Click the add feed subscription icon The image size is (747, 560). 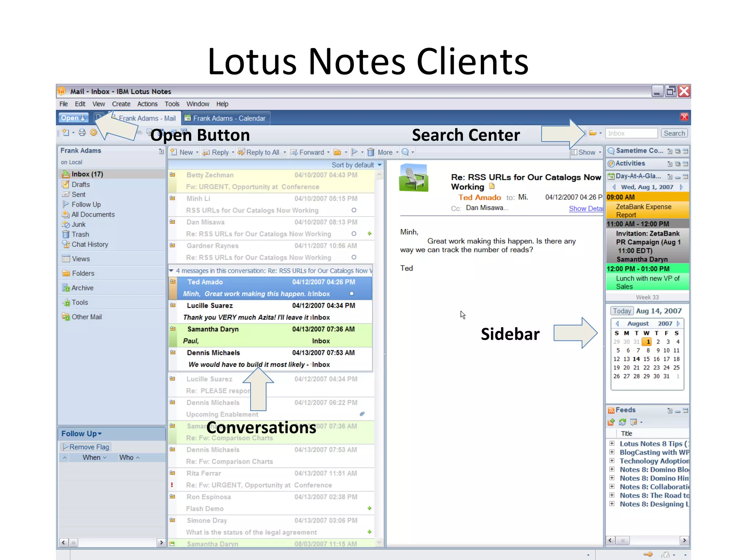tap(611, 422)
